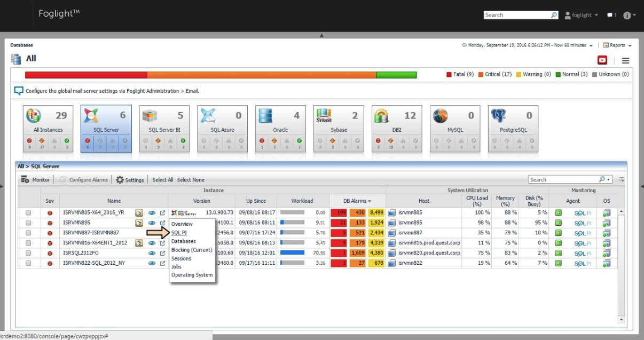The image size is (644, 340).
Task: Click the tan report icon for ISRVMN816-X64ENT1_2012
Action: pos(139,243)
